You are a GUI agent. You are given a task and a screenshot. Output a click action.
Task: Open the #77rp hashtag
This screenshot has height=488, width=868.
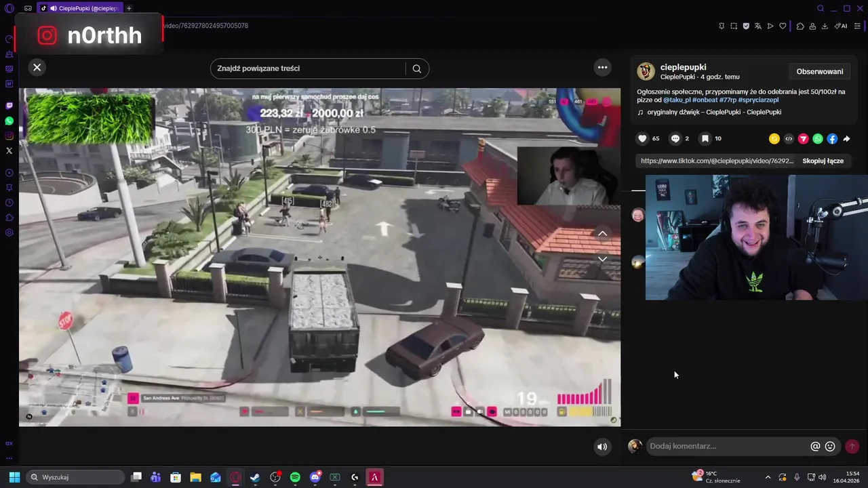tap(728, 100)
